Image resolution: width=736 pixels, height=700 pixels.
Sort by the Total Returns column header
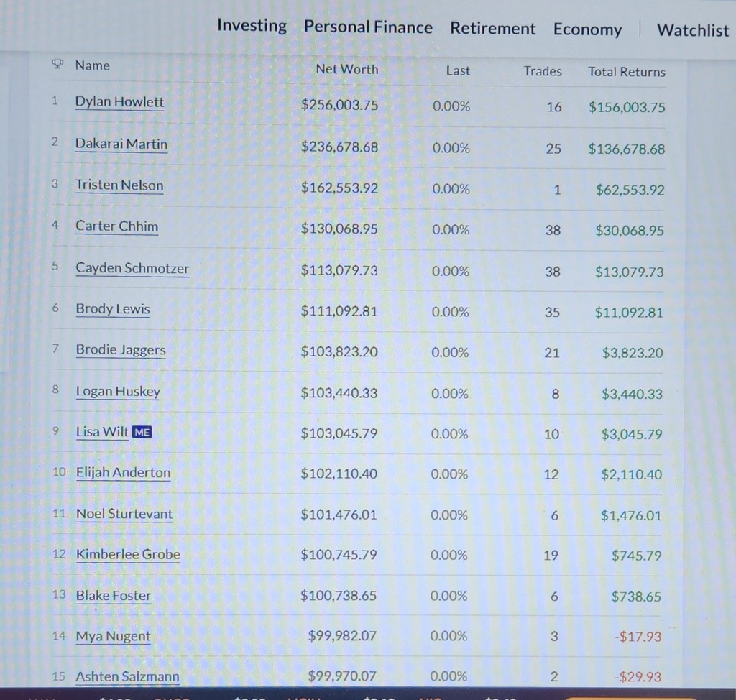pos(626,71)
